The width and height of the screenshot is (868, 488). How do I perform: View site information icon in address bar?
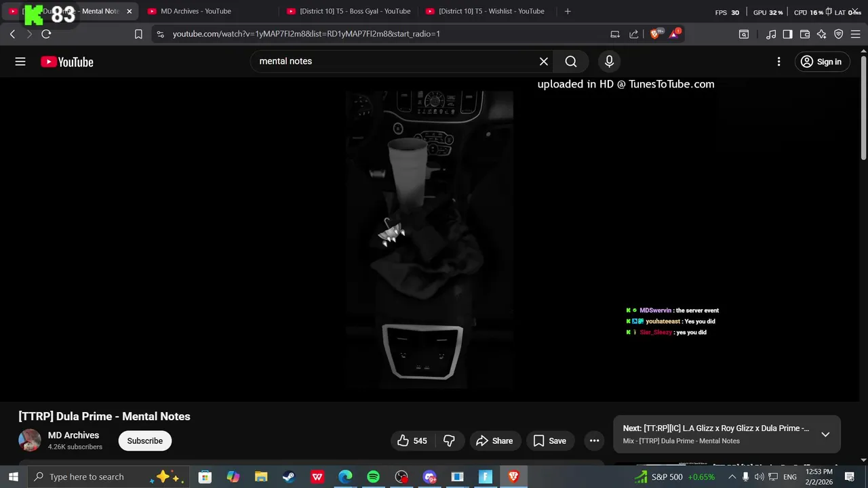click(x=160, y=34)
